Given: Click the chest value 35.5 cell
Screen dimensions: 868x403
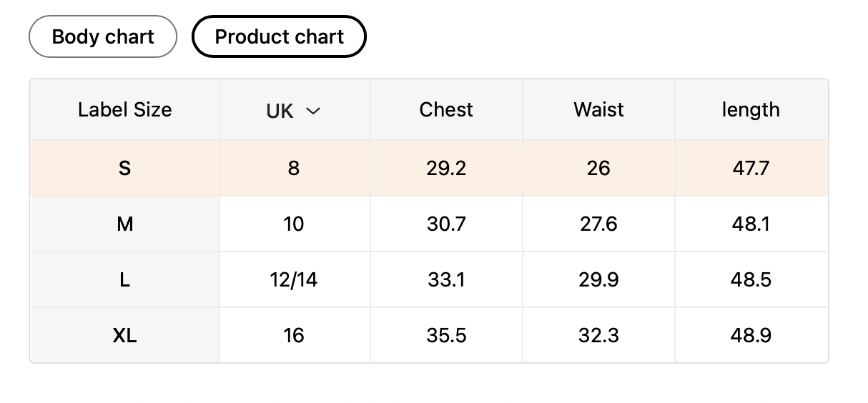Looking at the screenshot, I should [446, 335].
